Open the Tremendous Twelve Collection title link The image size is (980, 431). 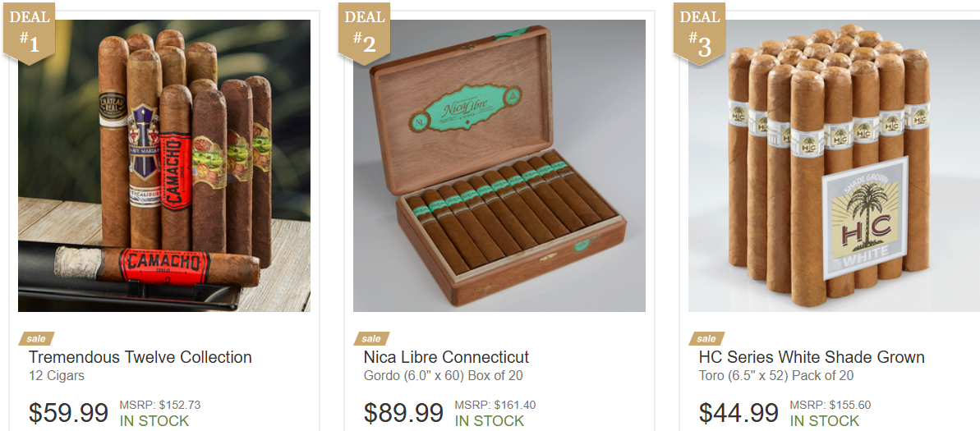click(140, 357)
